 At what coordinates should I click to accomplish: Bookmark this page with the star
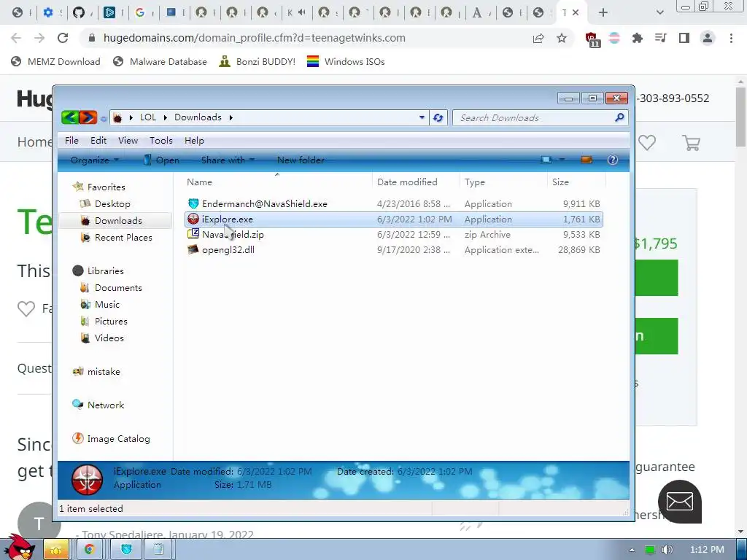562,38
